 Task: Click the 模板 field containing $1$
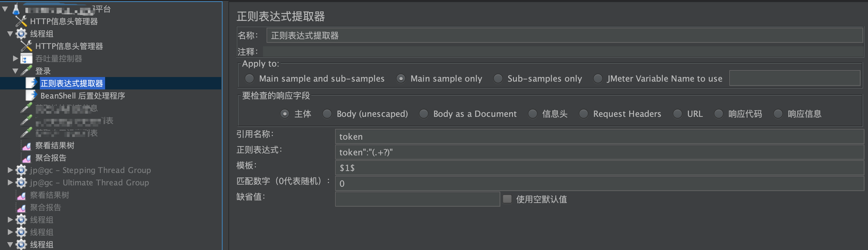[x=599, y=168]
